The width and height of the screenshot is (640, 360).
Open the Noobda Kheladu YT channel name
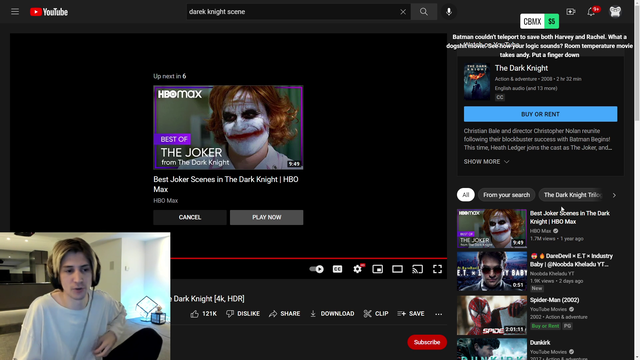pyautogui.click(x=552, y=273)
